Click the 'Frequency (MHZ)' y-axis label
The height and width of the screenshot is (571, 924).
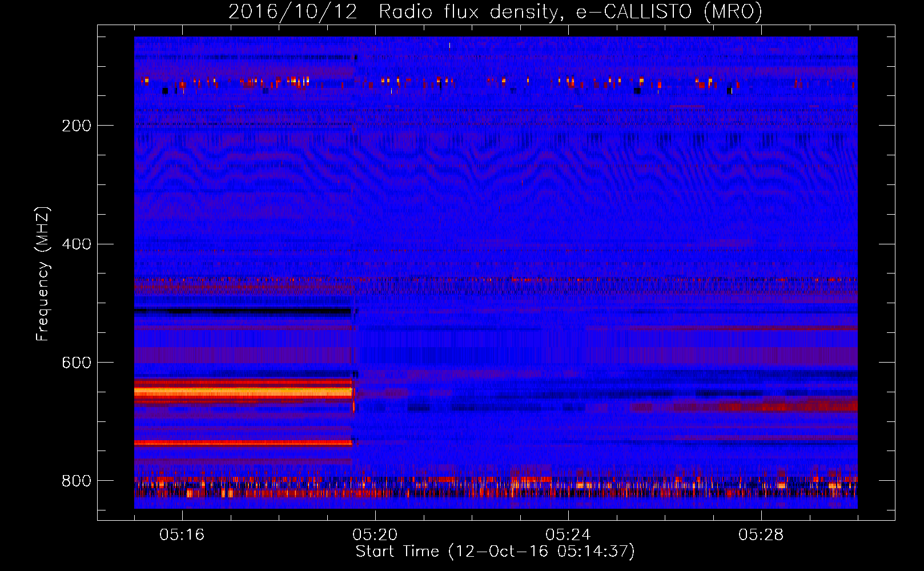click(x=42, y=274)
